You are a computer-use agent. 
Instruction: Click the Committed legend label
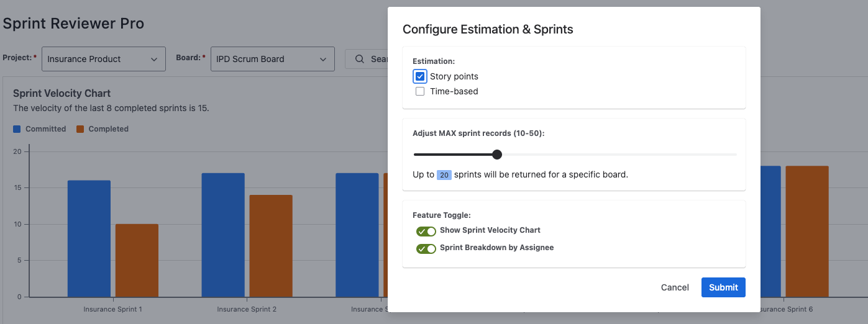[45, 129]
